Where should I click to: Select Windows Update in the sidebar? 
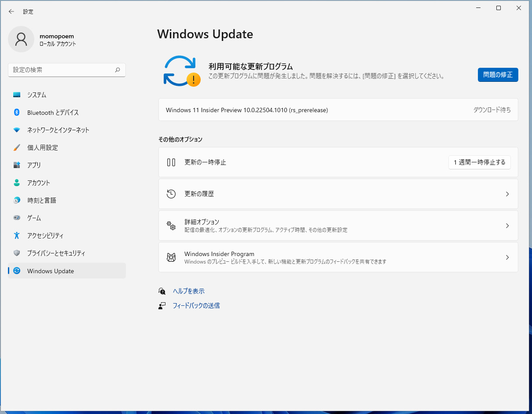pos(67,271)
